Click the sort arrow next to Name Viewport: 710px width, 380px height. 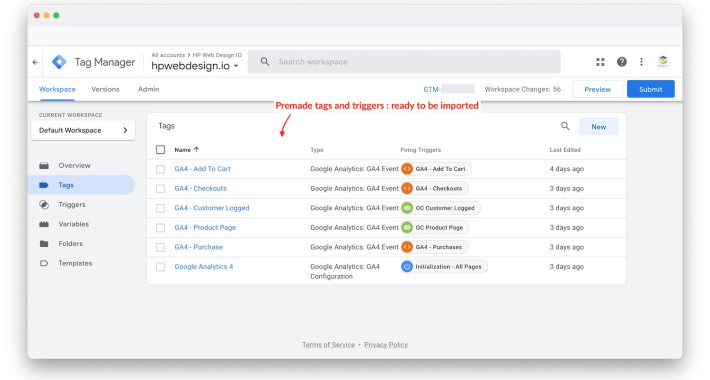(x=197, y=149)
